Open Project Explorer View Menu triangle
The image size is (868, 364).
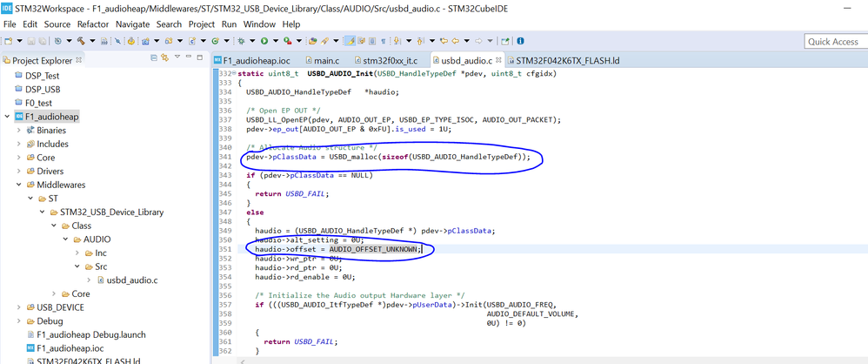[177, 57]
